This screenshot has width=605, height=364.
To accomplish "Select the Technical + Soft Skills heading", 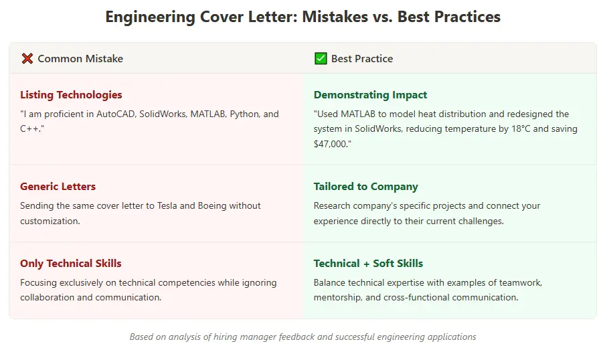I will pos(368,263).
